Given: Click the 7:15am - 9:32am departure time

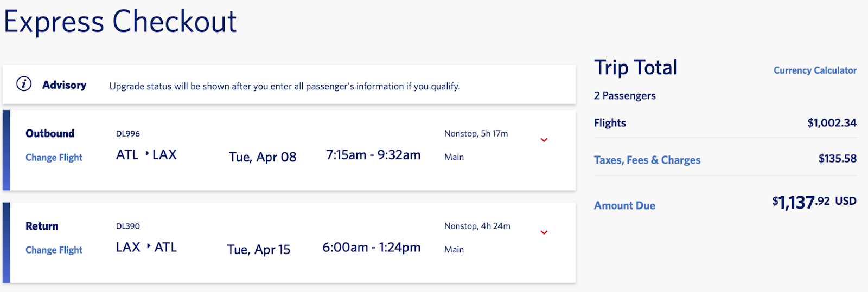Looking at the screenshot, I should point(373,155).
